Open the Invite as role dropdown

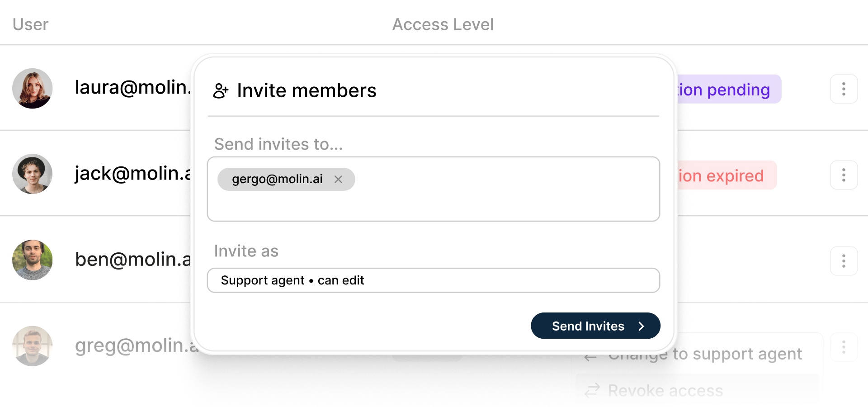434,280
